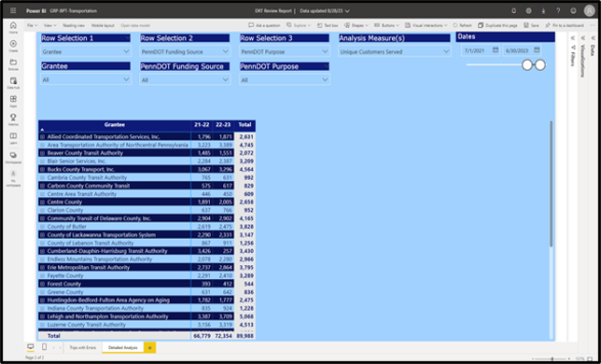601x364 pixels.
Task: Click Save in the toolbar
Action: coord(532,25)
